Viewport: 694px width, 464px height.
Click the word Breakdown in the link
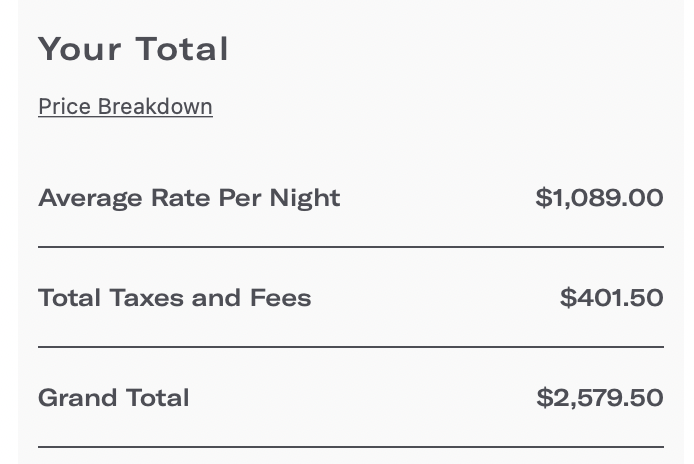(x=155, y=107)
